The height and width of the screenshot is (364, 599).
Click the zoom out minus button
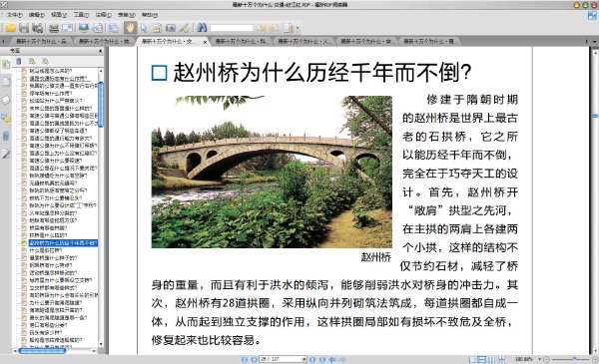pos(546,359)
